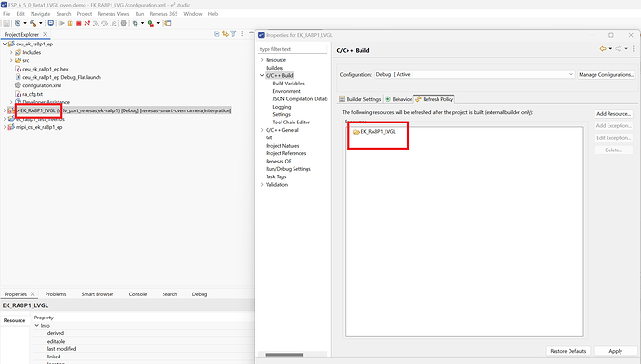The width and height of the screenshot is (641, 364).
Task: Select Project References in properties tree
Action: (x=286, y=153)
